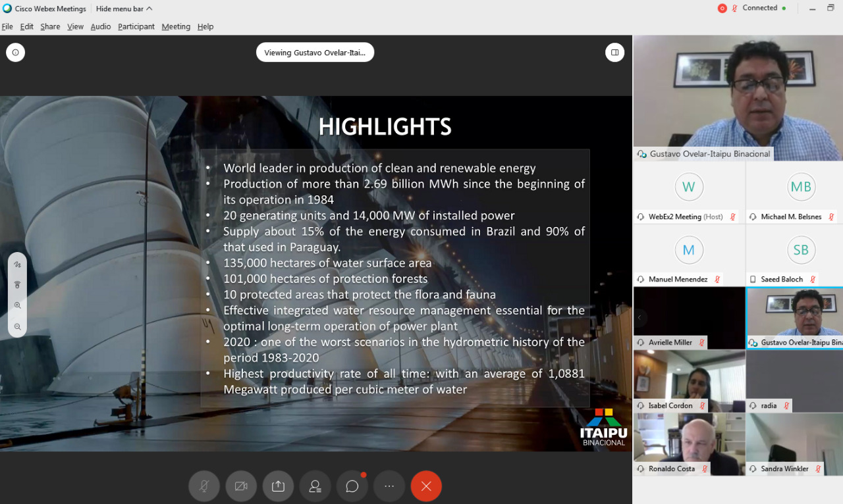Click the HIGHLIGHTS slide title

(x=385, y=126)
